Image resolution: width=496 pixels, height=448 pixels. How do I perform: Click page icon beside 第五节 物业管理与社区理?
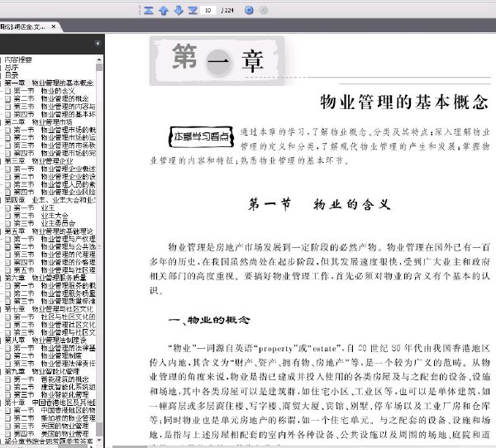(x=8, y=270)
